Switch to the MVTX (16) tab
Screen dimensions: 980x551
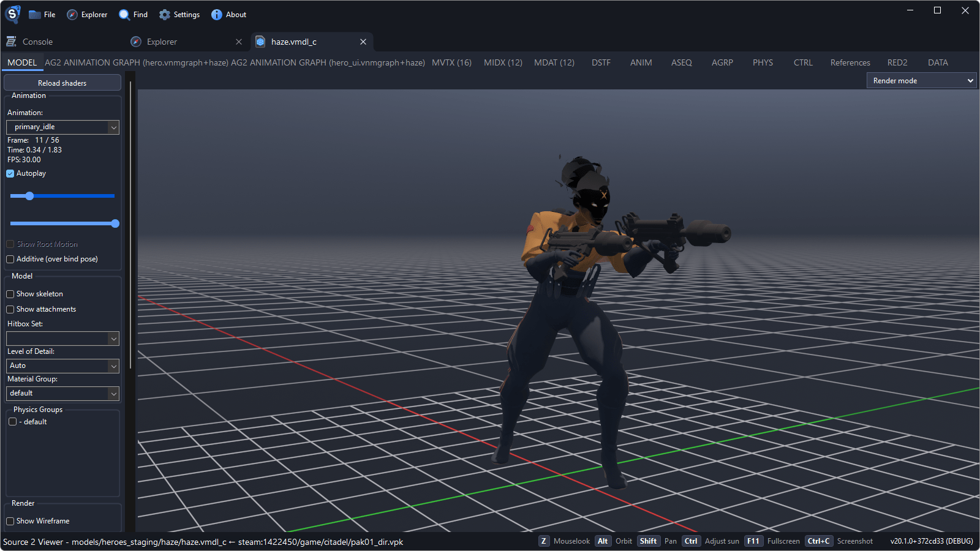coord(451,62)
